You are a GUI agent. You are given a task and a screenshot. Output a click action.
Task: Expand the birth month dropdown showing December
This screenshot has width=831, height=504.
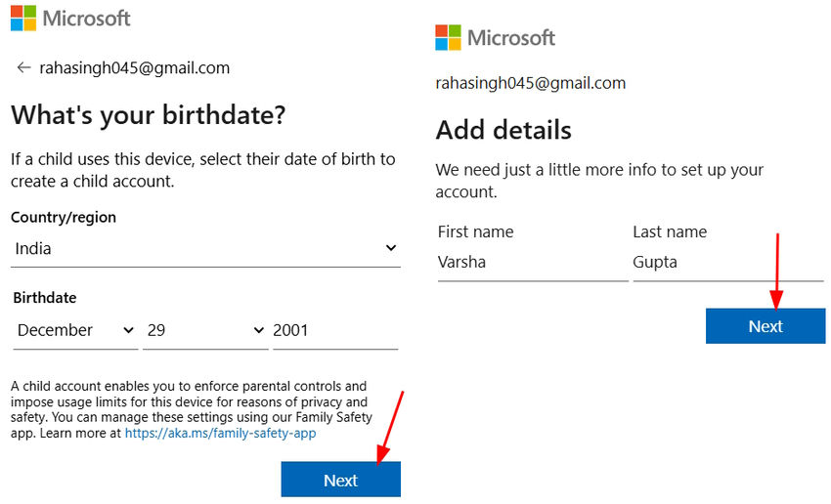tap(75, 330)
